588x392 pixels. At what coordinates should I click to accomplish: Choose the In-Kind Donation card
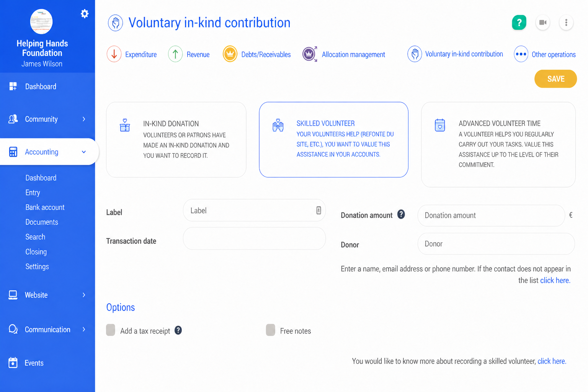coord(176,140)
